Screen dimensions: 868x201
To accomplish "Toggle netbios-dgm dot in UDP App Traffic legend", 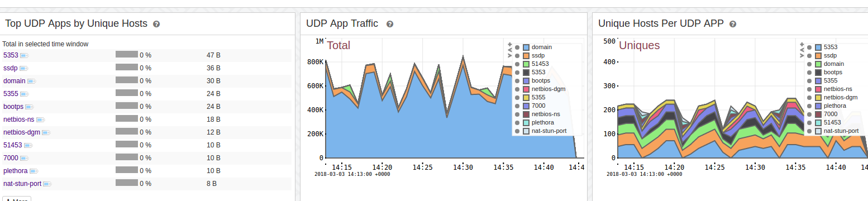I will pos(517,89).
